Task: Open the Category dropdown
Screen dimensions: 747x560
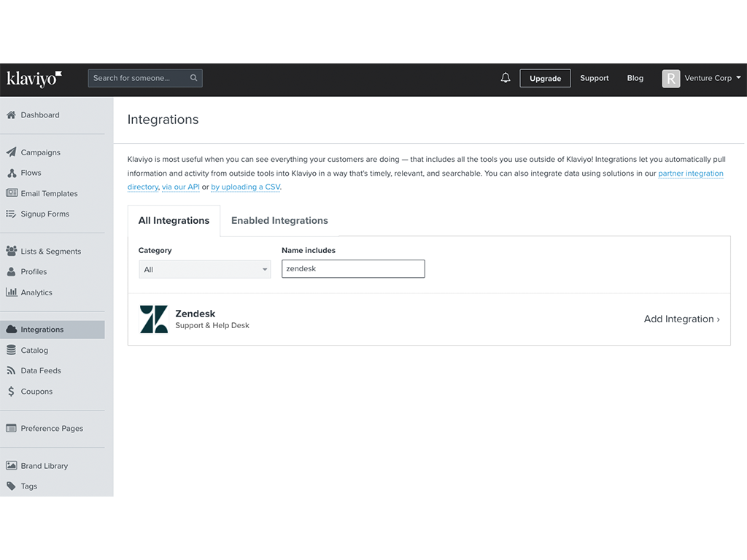Action: tap(204, 270)
